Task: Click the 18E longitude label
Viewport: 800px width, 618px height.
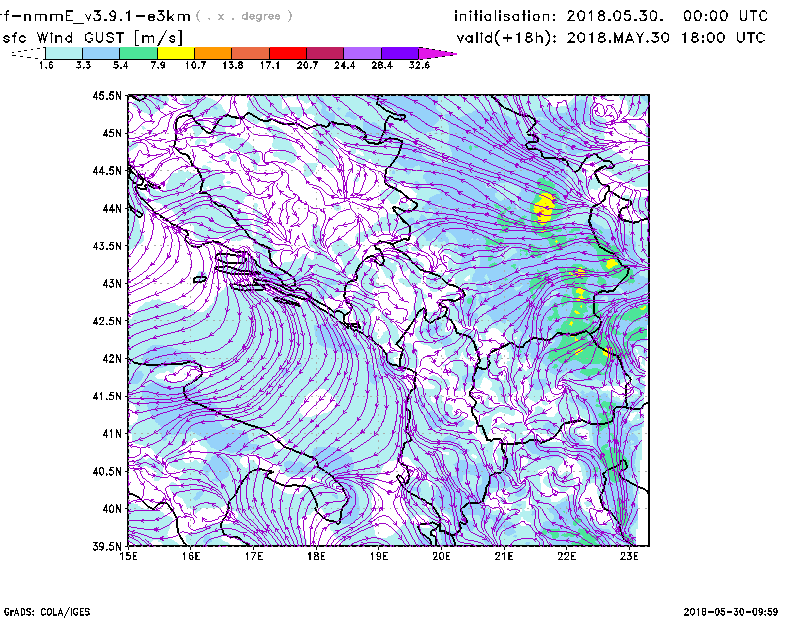Action: coord(316,556)
